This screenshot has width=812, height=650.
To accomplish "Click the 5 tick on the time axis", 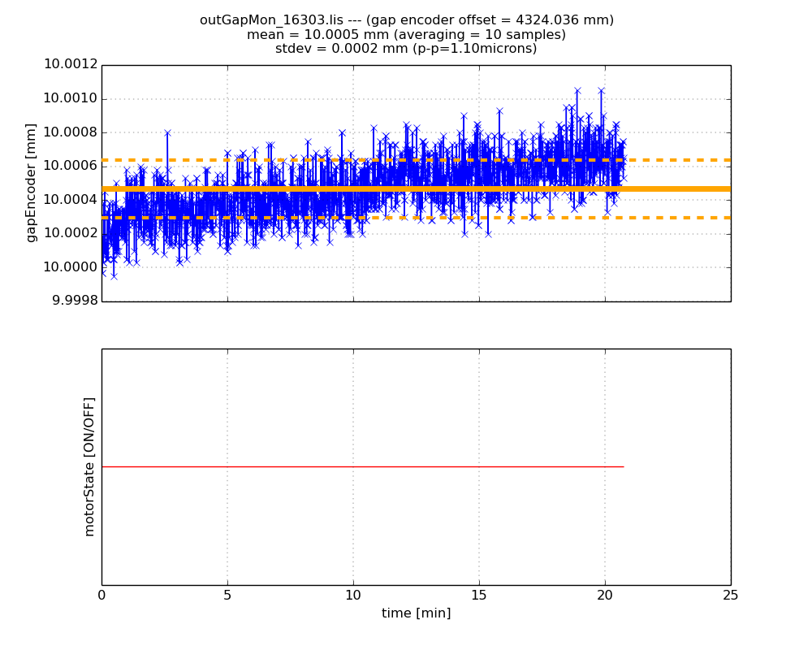I will click(227, 596).
